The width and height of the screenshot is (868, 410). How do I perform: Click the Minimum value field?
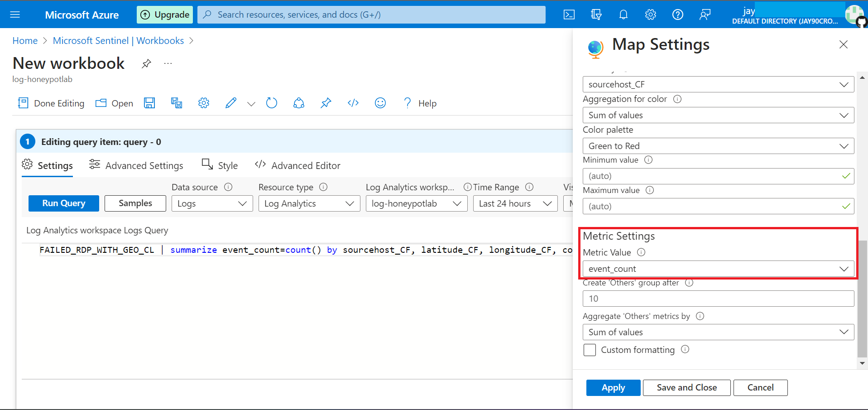(x=718, y=176)
